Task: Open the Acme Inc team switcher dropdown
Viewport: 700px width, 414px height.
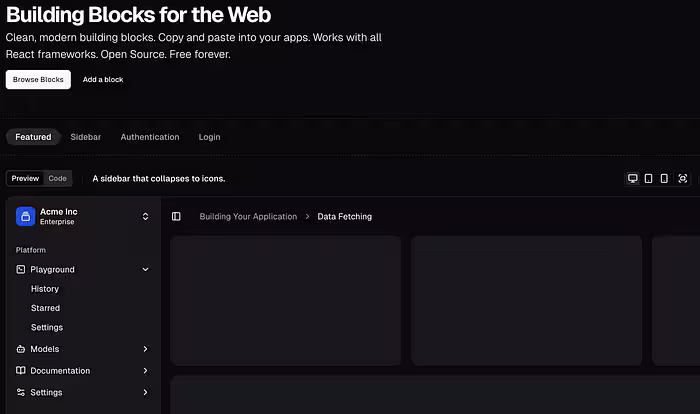Action: tap(145, 216)
